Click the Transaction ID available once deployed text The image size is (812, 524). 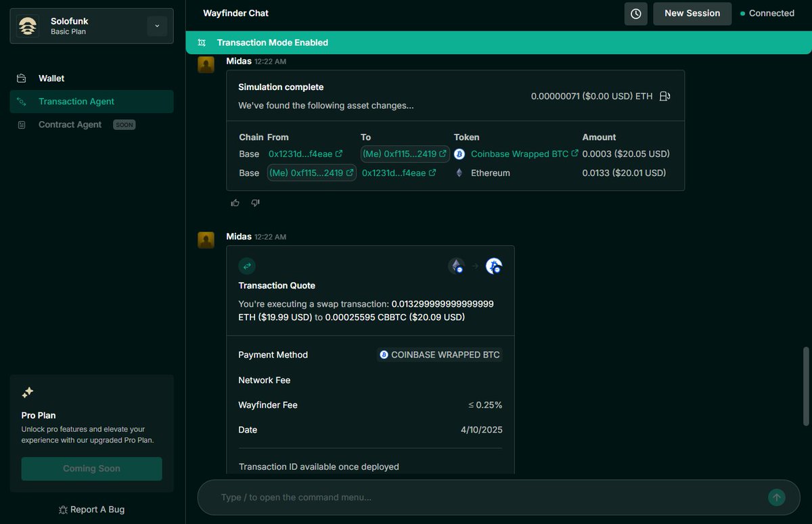[319, 466]
